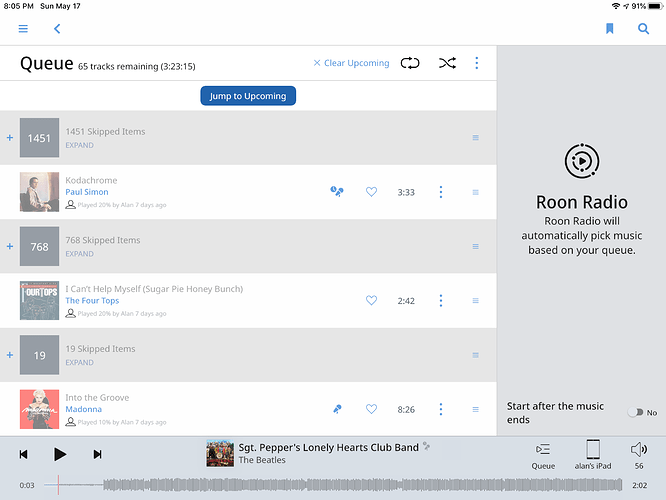Click the reorder handle of the 19 Skipped Items row

click(x=476, y=355)
